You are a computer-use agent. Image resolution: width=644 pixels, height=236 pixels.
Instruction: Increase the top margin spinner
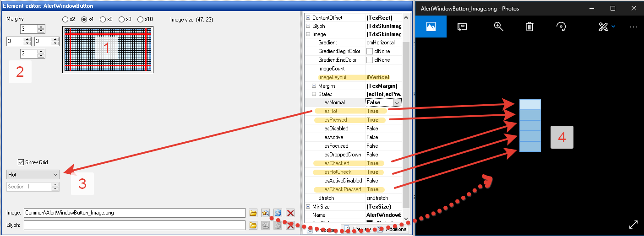(41, 27)
